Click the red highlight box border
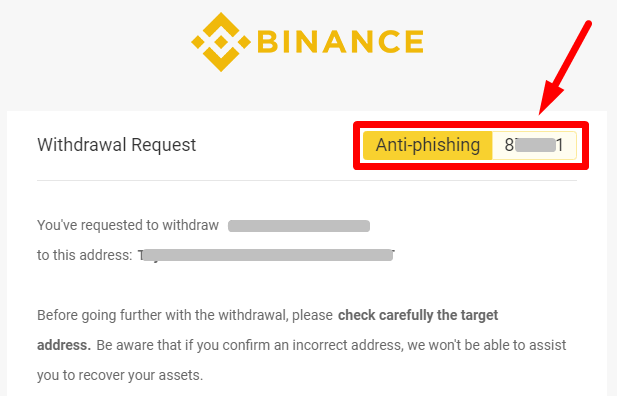 pos(471,124)
